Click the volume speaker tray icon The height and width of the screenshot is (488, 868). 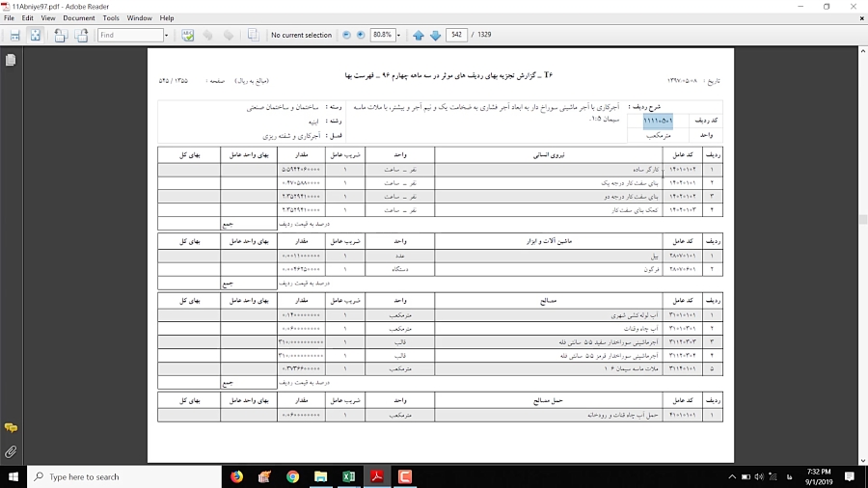[x=759, y=476]
